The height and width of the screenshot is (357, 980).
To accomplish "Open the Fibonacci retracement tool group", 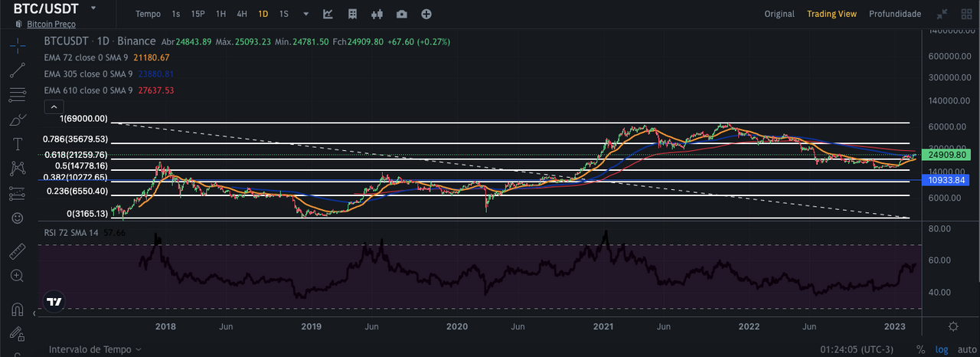I will pyautogui.click(x=18, y=96).
